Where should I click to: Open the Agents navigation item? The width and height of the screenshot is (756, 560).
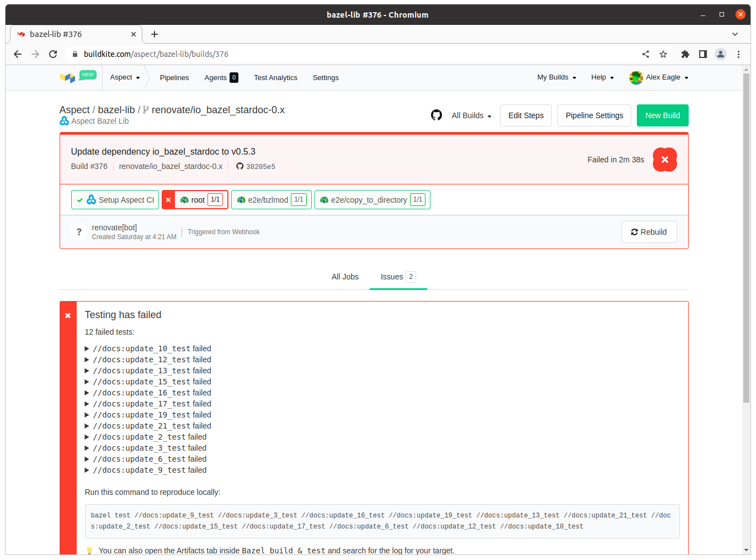(x=221, y=78)
